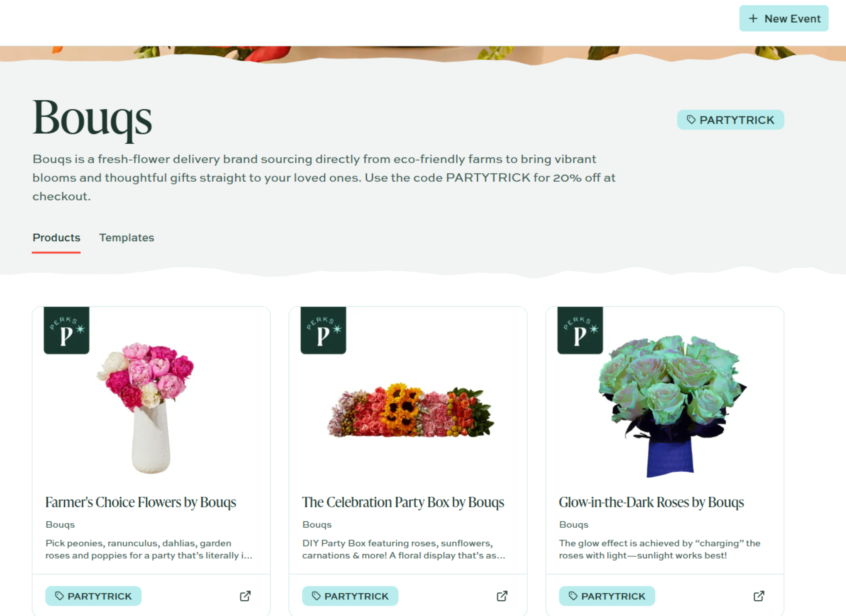Image resolution: width=846 pixels, height=616 pixels.
Task: Open external link icon on Farmer's Choice card
Action: point(245,596)
